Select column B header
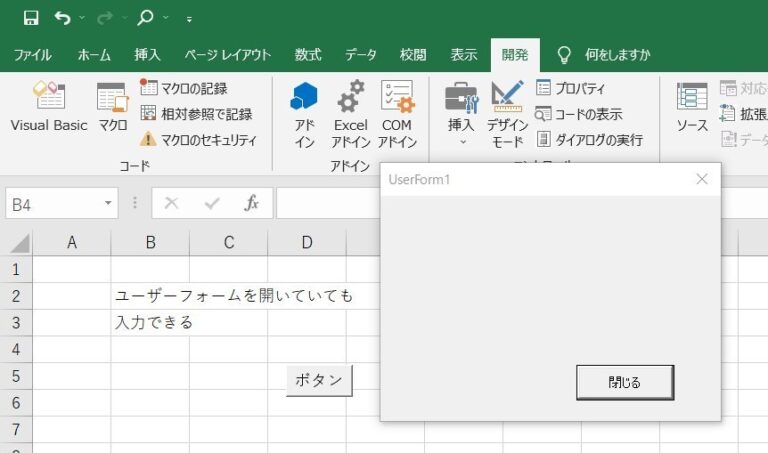The image size is (768, 453). tap(150, 242)
